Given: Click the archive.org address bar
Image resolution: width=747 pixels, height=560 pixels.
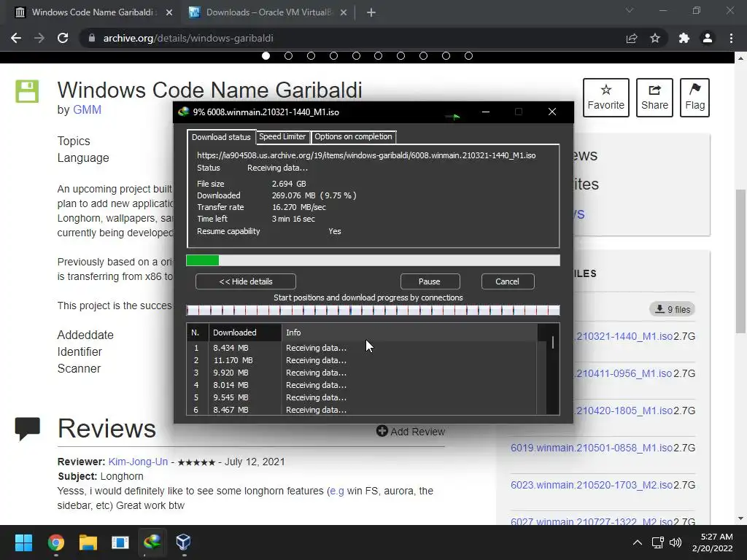Looking at the screenshot, I should 352,38.
